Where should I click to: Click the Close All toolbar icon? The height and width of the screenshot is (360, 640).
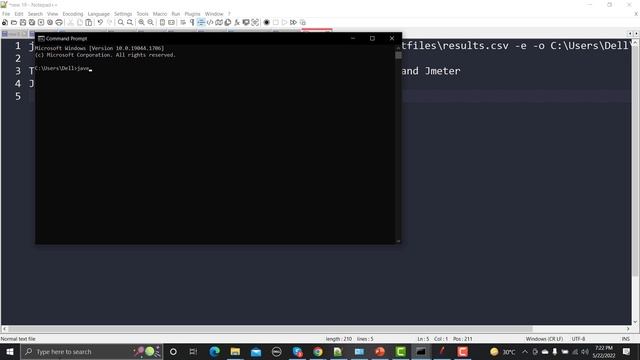(x=50, y=22)
